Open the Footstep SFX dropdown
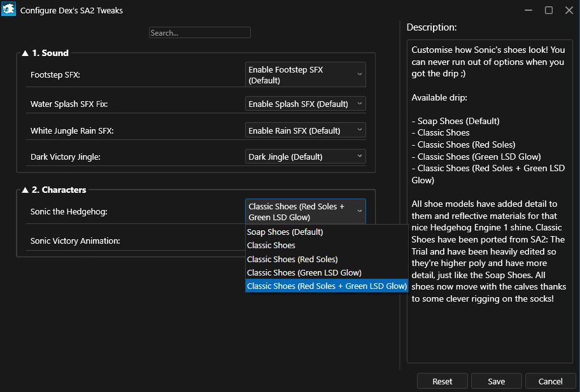Screen dimensions: 580x392 305,74
